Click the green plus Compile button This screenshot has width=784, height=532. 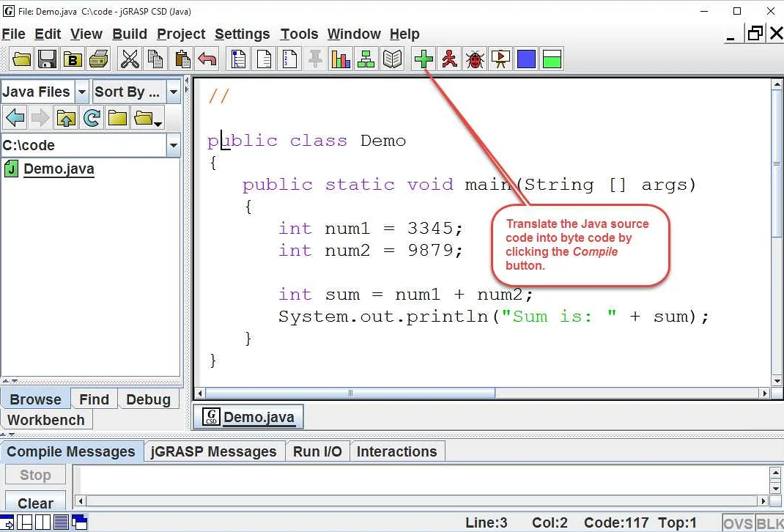pos(424,59)
